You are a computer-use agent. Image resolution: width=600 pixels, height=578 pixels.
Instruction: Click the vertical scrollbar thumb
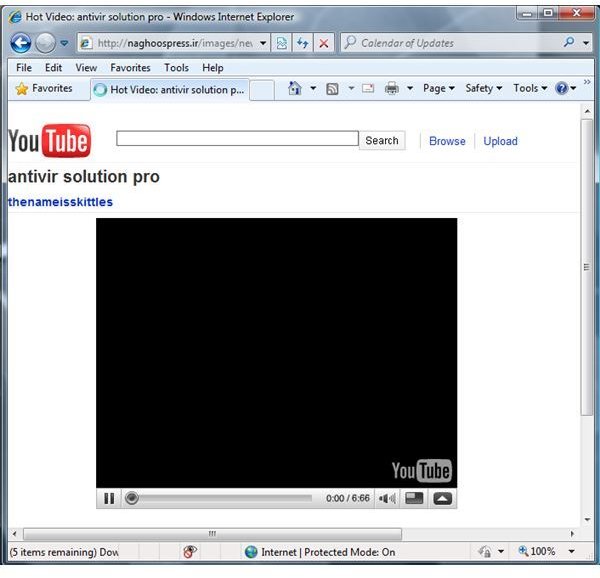point(587,267)
